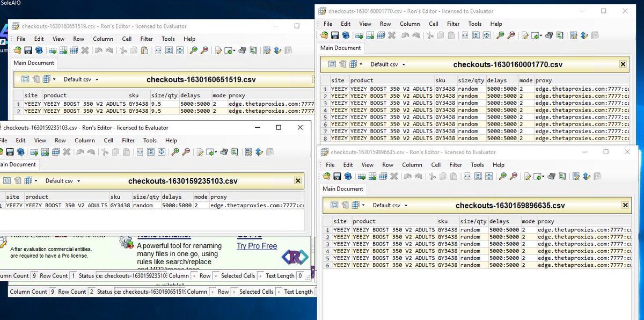
Task: Expand grid view dropdown in checkouts-1630159896635 header
Action: (x=363, y=205)
